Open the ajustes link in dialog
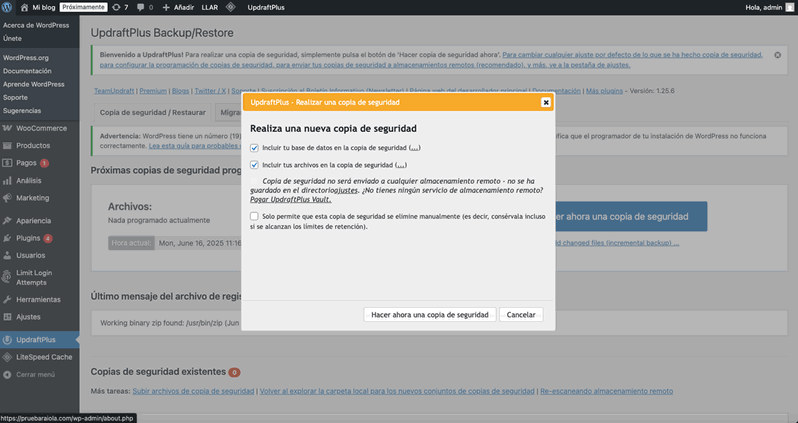Viewport: 798px width, 423px height. [x=346, y=190]
